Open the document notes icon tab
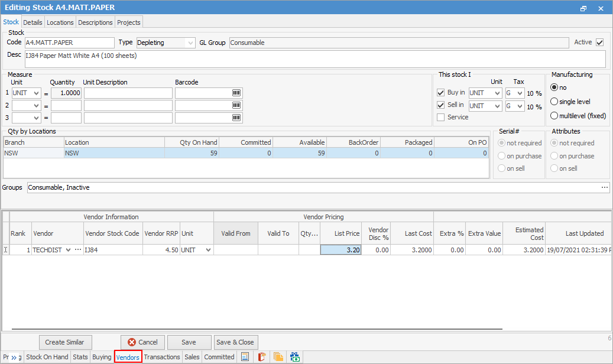Viewport: 613px width, 364px height. click(x=245, y=357)
